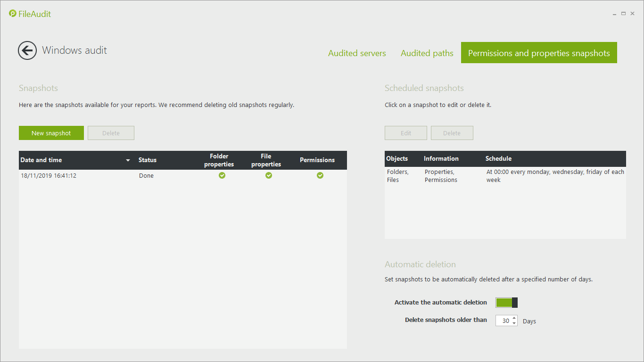The width and height of the screenshot is (644, 362).
Task: Click the File properties green checkmark
Action: [269, 175]
